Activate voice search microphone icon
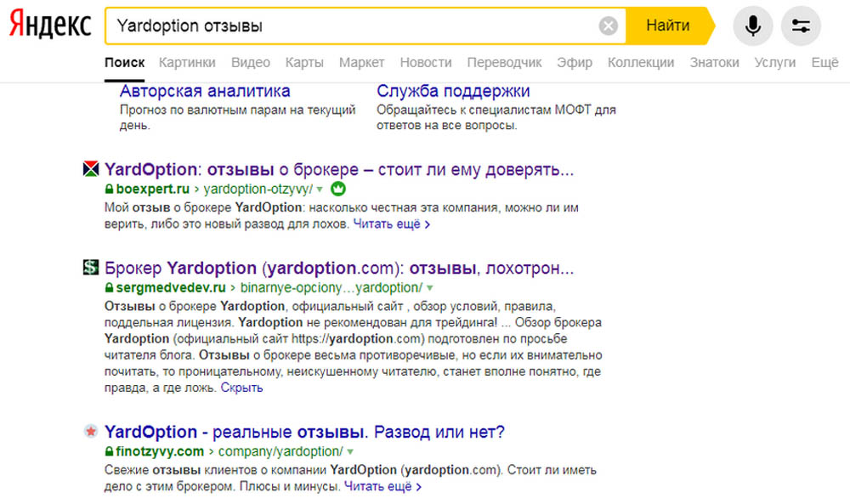This screenshot has height=504, width=850. [x=752, y=25]
